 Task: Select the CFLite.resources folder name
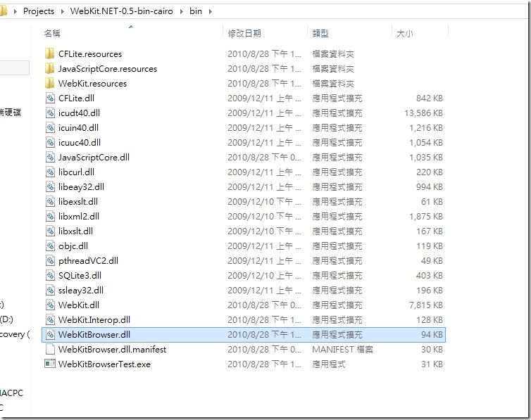(90, 53)
